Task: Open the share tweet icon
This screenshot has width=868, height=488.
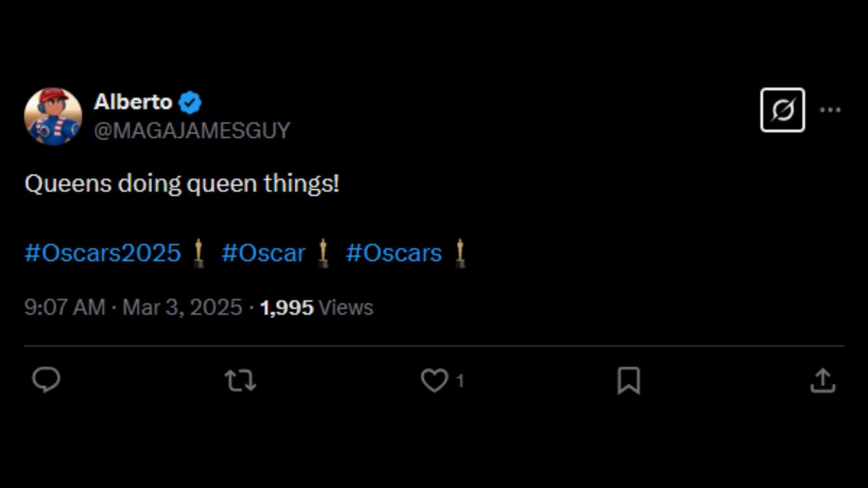Action: pyautogui.click(x=823, y=380)
